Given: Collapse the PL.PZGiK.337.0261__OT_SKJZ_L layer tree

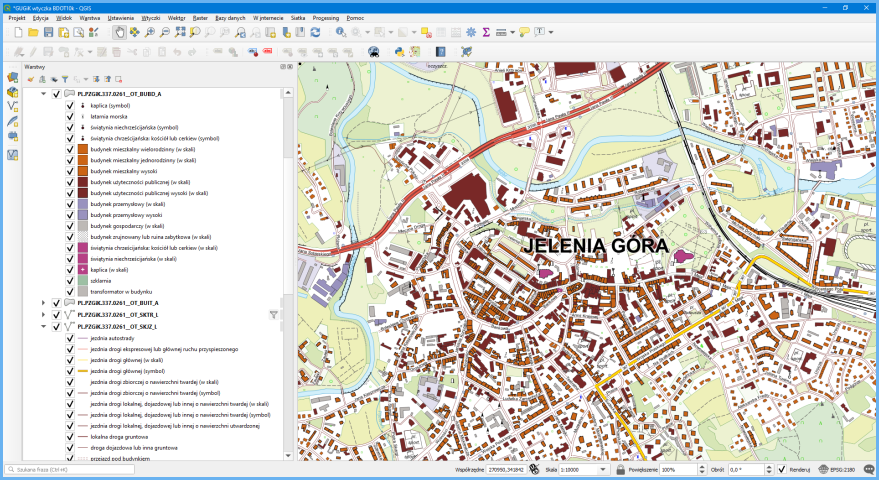Looking at the screenshot, I should (x=43, y=327).
